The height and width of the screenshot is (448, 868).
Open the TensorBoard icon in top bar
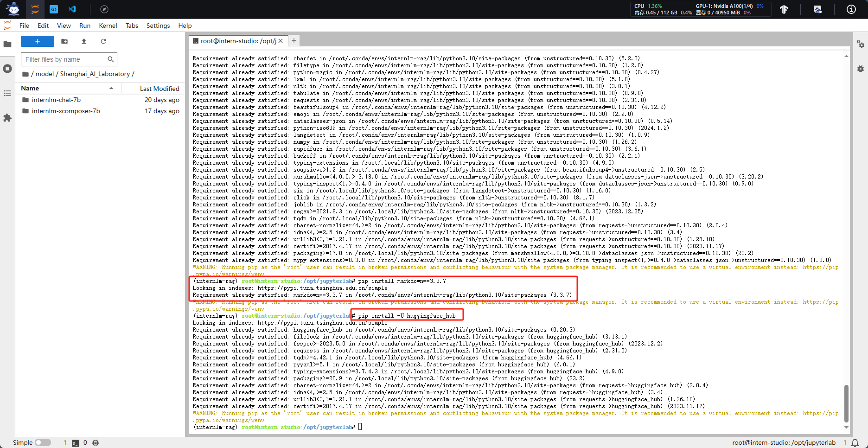(784, 9)
